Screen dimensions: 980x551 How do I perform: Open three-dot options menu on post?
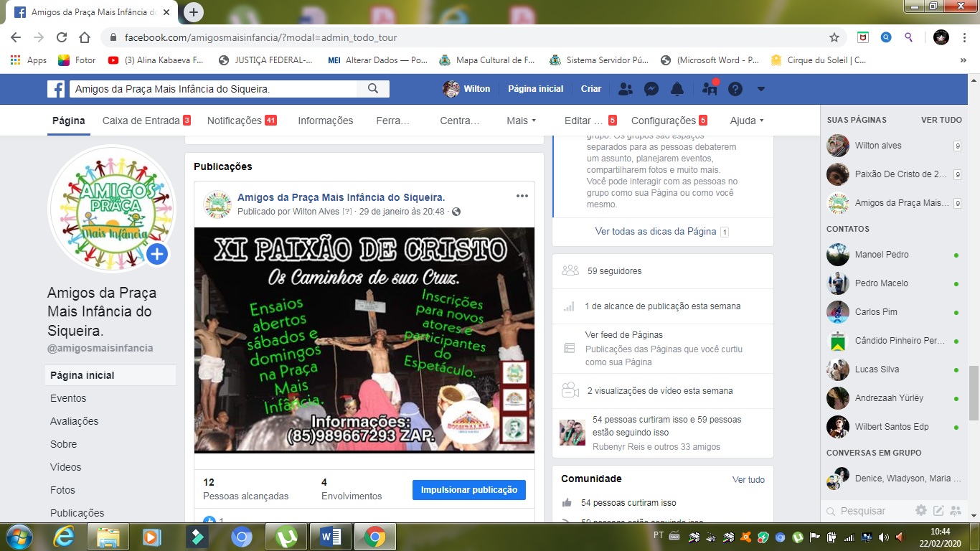pos(522,196)
